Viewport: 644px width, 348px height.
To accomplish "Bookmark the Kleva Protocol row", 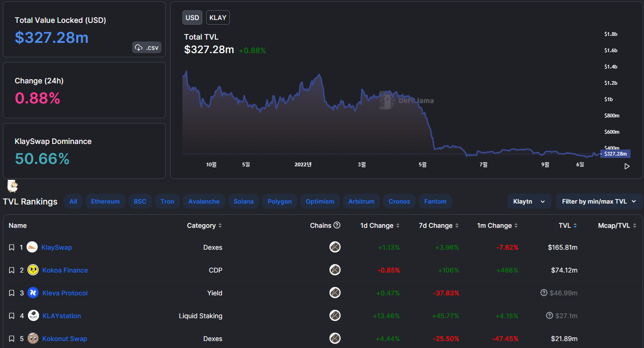I will click(x=12, y=293).
